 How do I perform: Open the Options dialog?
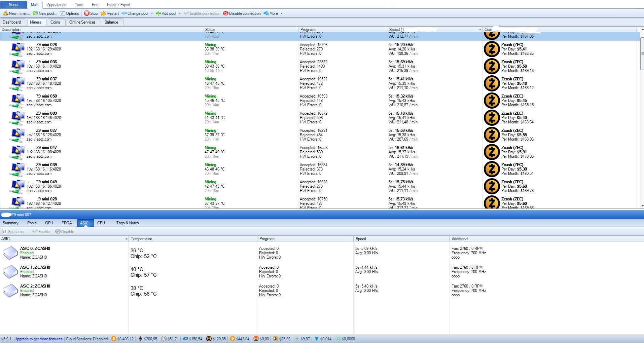tap(69, 13)
